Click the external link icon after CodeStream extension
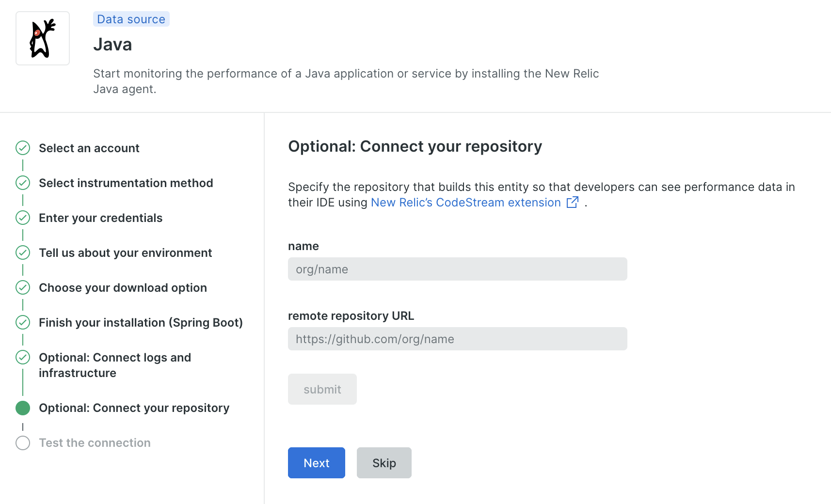Viewport: 831px width, 504px height. pyautogui.click(x=573, y=202)
